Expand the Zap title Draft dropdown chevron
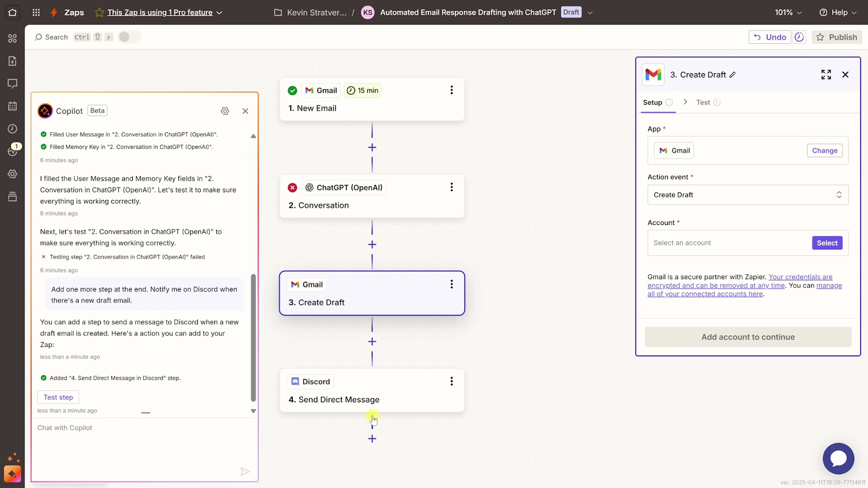Viewport: 868px width, 488px height. [x=590, y=12]
